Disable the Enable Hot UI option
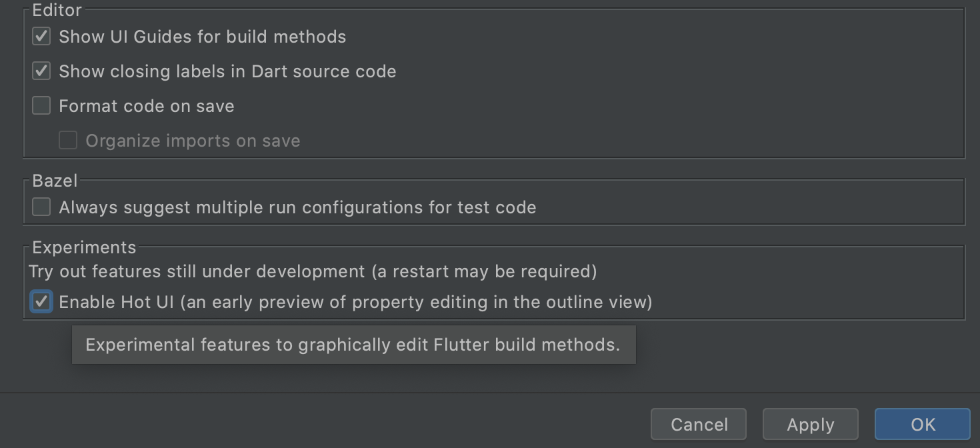 coord(41,301)
